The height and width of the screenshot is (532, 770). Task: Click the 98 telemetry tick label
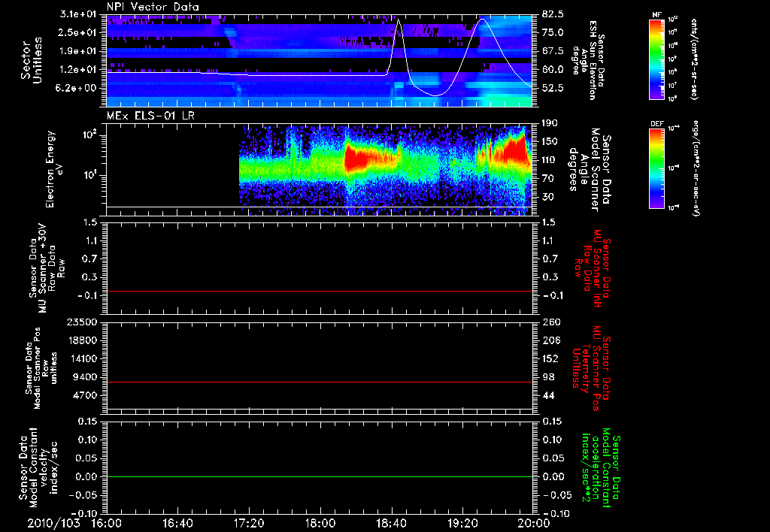point(548,377)
